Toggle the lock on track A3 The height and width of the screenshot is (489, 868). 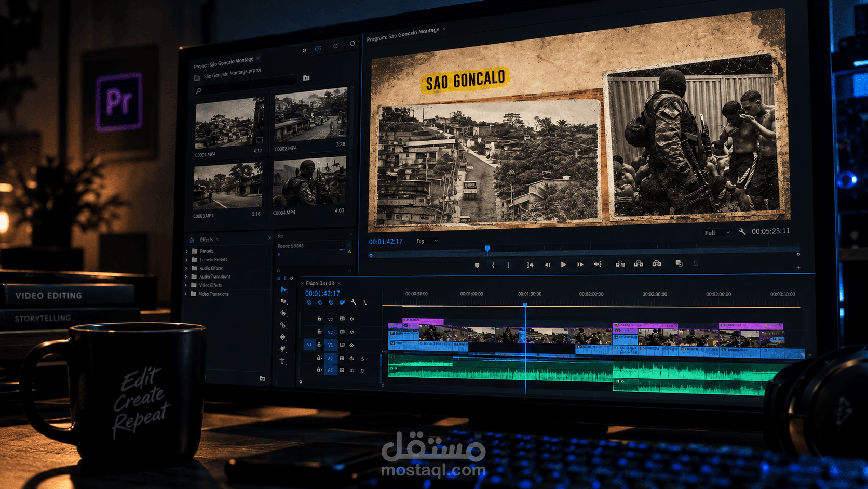pyautogui.click(x=319, y=369)
